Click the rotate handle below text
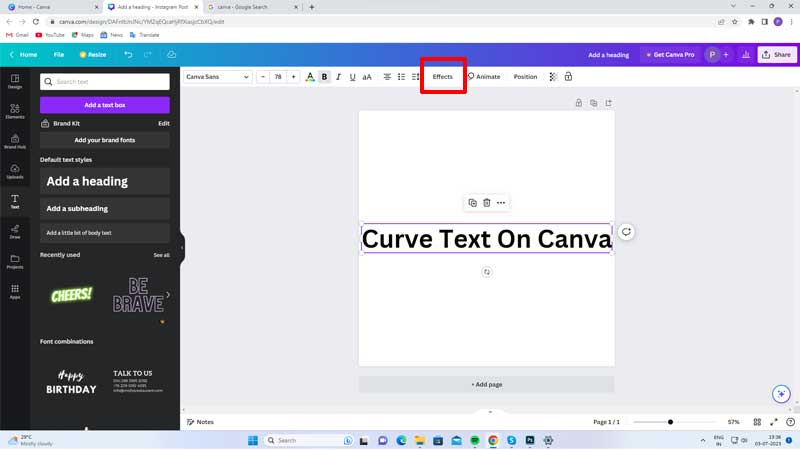 [x=487, y=272]
